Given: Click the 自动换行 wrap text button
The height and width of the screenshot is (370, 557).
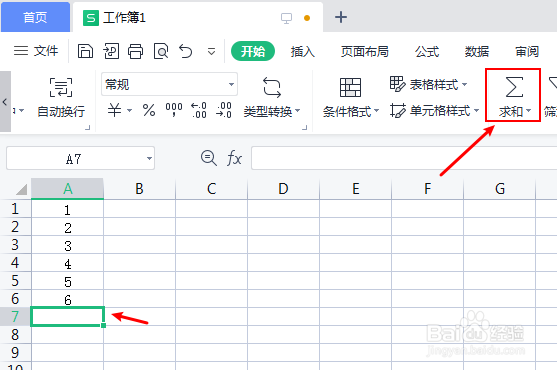Looking at the screenshot, I should coord(61,97).
